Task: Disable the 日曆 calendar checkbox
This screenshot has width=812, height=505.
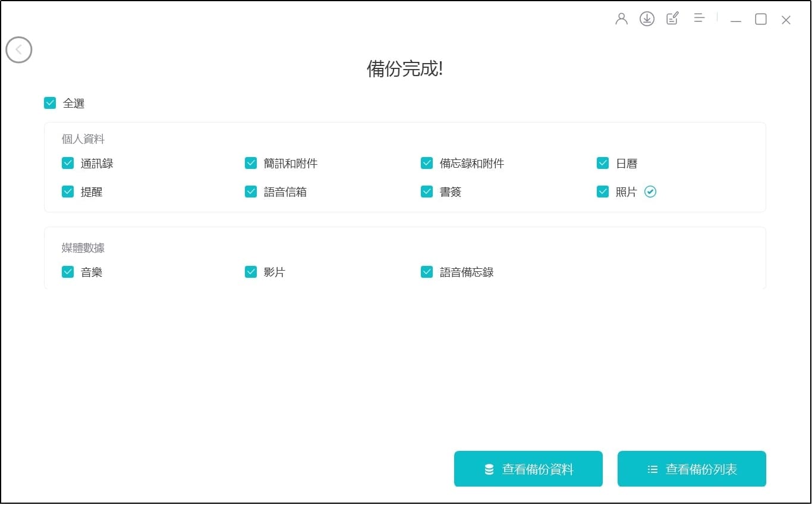Action: coord(603,162)
